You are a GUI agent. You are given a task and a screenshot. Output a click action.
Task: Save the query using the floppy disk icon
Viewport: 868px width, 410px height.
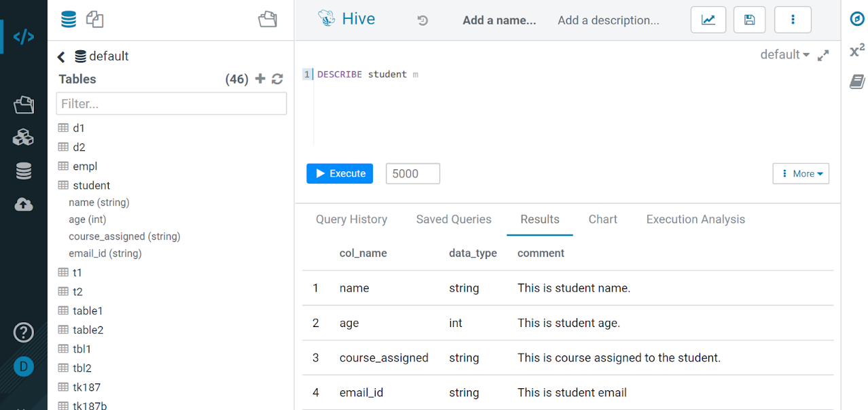point(749,20)
